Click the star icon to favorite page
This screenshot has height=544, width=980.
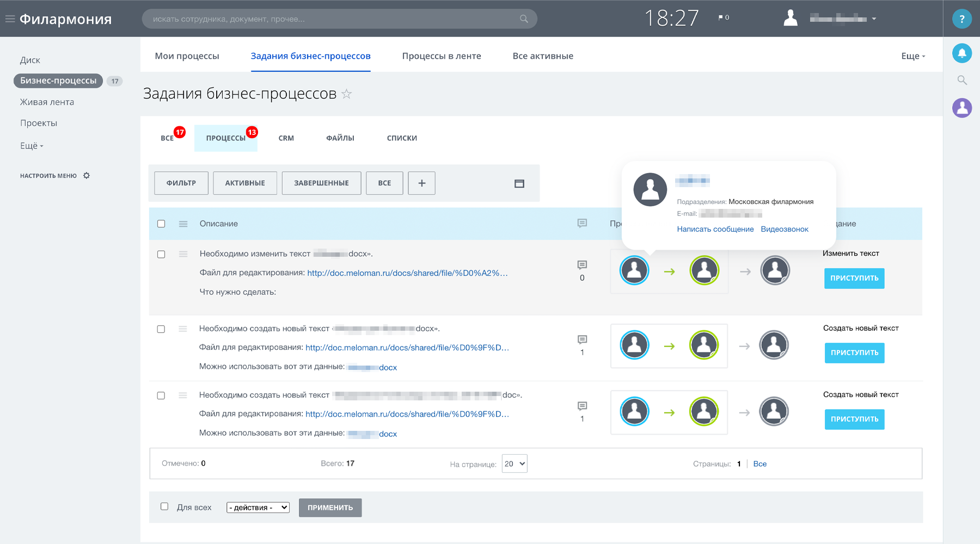pyautogui.click(x=346, y=94)
